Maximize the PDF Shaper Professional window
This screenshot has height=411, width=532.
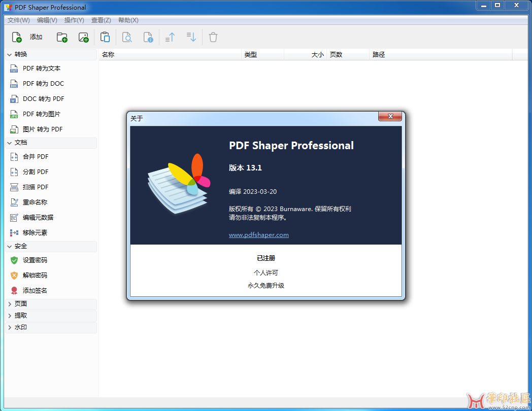pyautogui.click(x=497, y=6)
